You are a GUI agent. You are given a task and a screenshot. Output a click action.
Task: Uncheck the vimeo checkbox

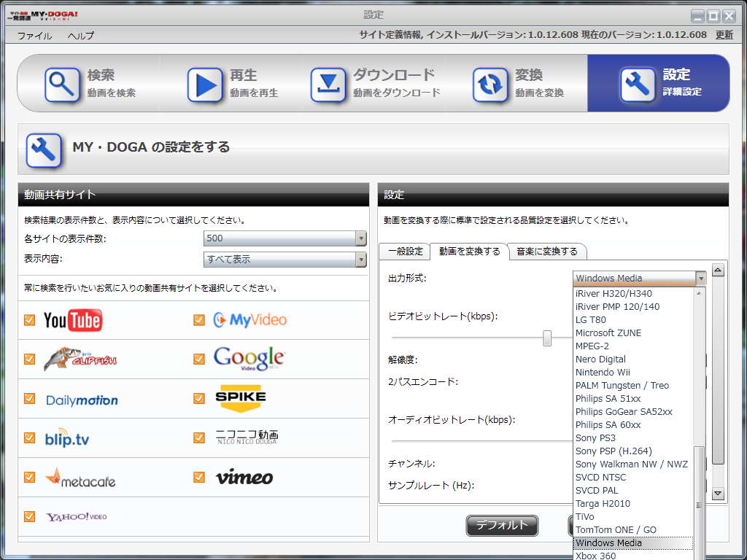(199, 477)
